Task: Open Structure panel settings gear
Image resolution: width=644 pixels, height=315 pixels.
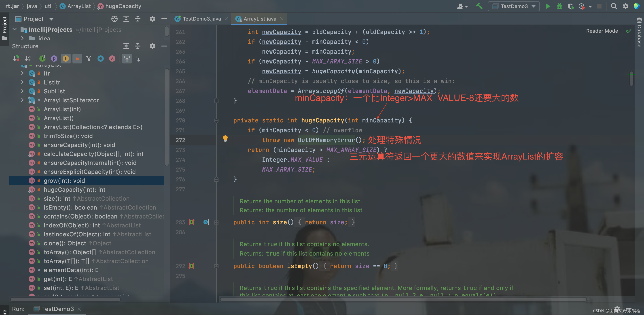Action: coord(152,46)
